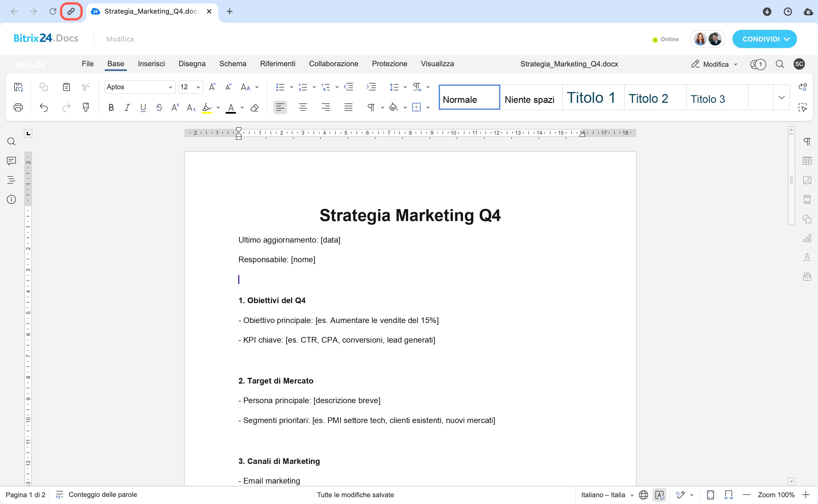Open the Italiano – Italia language dropdown
Viewport: 818px width, 504px height.
pyautogui.click(x=607, y=495)
